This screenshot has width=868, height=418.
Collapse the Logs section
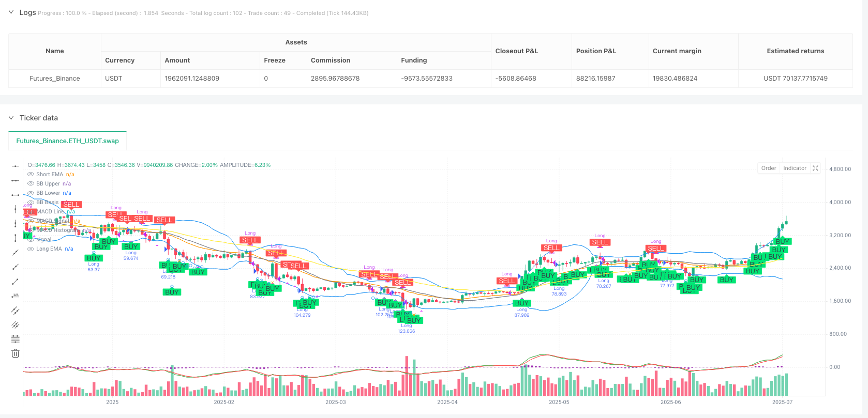coord(11,12)
